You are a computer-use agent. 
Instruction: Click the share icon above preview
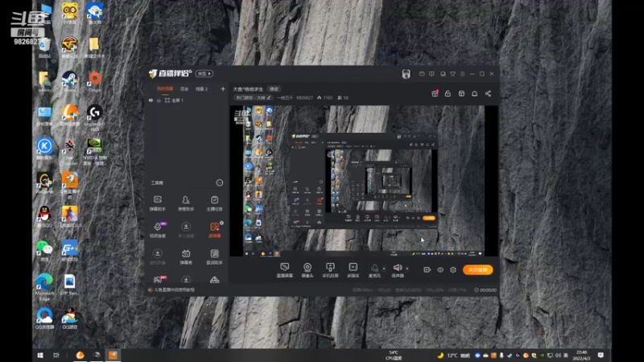pyautogui.click(x=488, y=93)
